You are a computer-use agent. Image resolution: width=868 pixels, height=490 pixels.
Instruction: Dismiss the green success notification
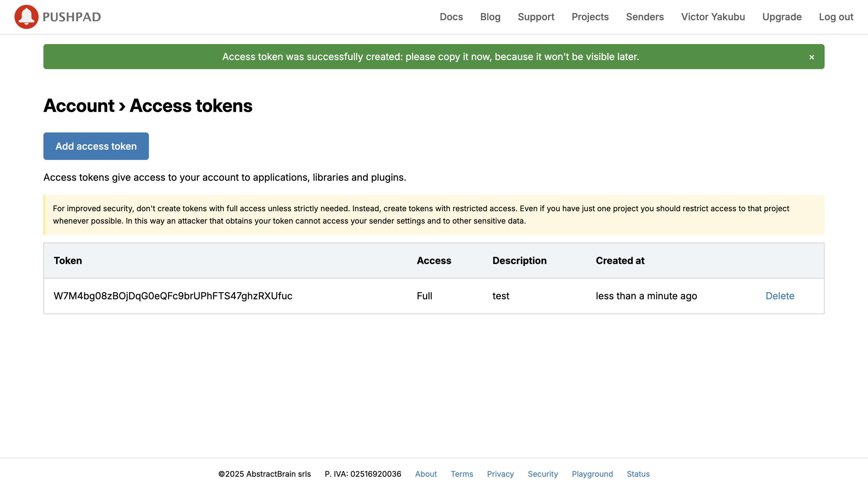[x=812, y=57]
